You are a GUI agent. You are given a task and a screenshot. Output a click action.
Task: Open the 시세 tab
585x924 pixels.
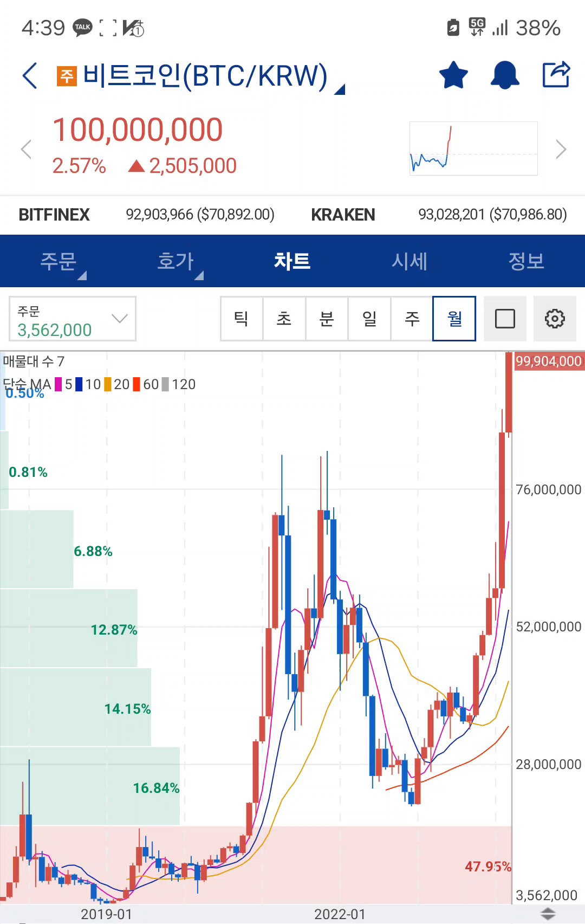(409, 261)
